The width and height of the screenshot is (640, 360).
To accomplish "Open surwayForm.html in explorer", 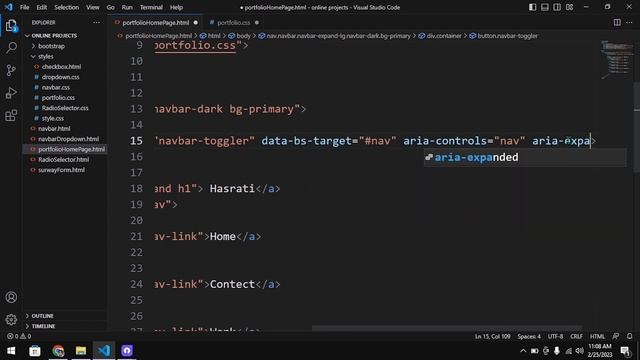I will click(x=61, y=170).
